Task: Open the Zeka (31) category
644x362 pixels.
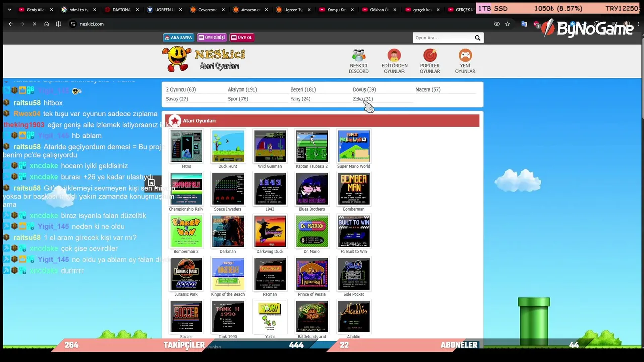Action: point(363,99)
